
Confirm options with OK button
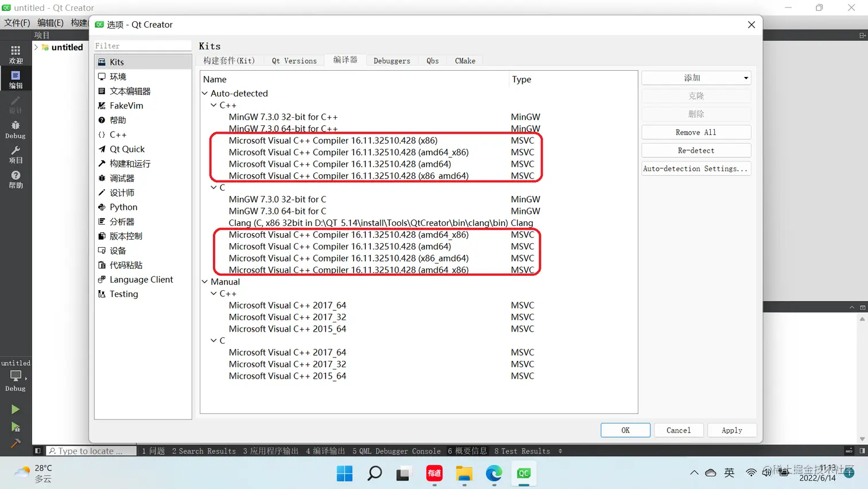(625, 430)
